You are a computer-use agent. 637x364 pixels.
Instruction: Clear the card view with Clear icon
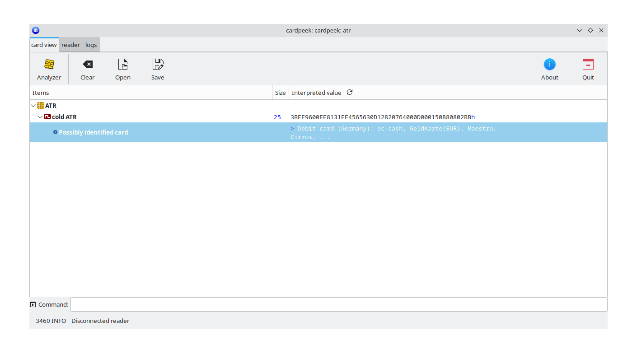click(x=88, y=65)
